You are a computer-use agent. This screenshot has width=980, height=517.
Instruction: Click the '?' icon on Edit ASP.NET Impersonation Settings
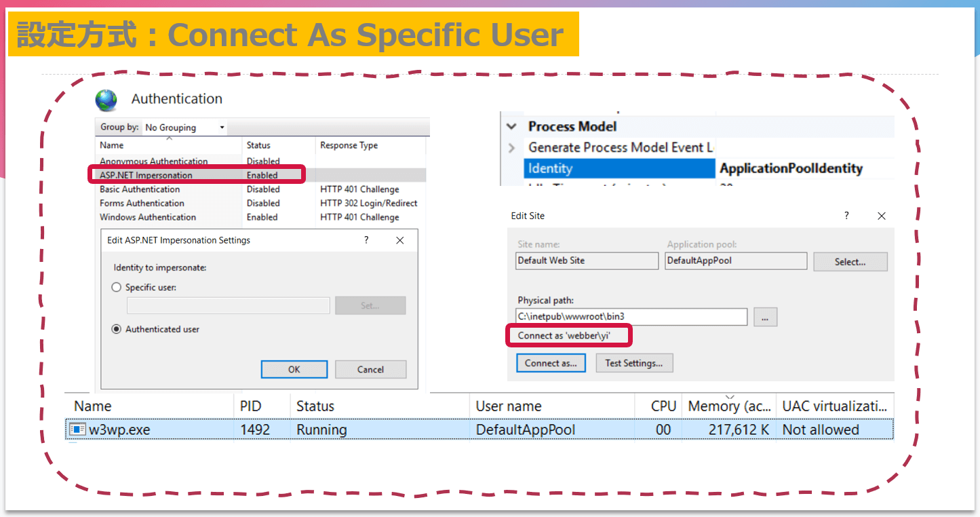point(366,240)
